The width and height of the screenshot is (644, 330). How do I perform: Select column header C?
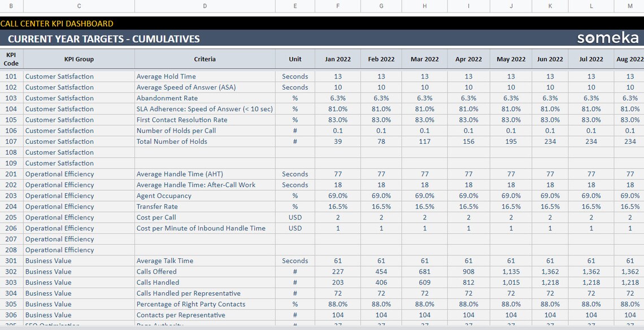pyautogui.click(x=79, y=6)
